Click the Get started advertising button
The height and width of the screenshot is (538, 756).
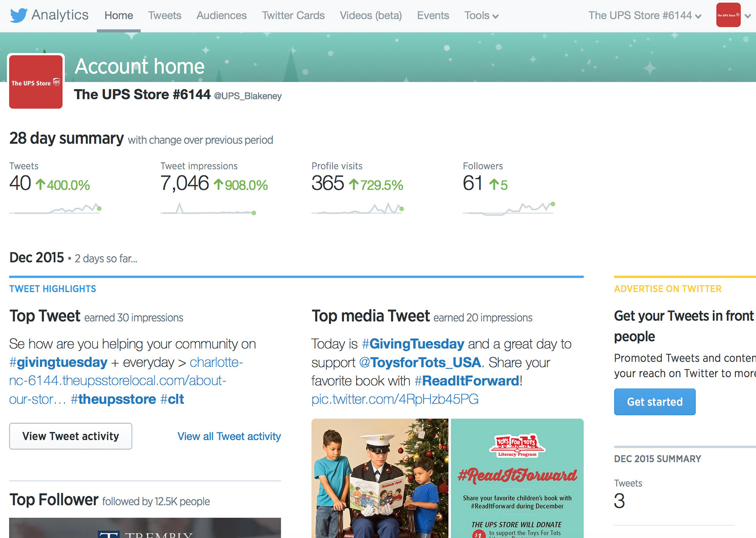pos(655,402)
